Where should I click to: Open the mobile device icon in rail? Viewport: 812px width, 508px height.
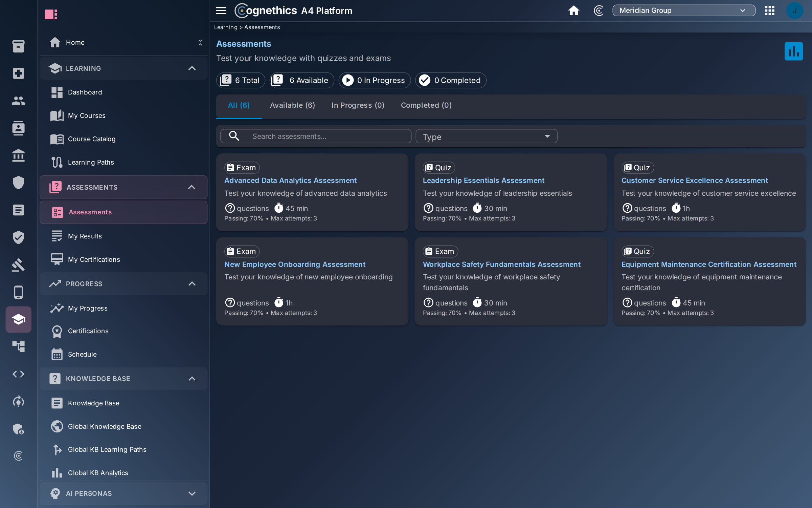[18, 292]
